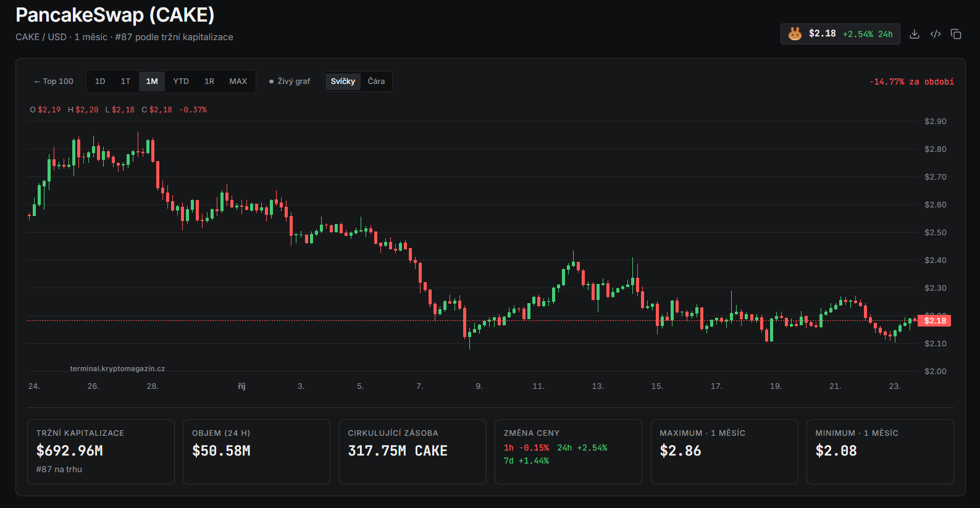Switch to 1R time range
Screen dimensions: 980x508
click(x=209, y=81)
